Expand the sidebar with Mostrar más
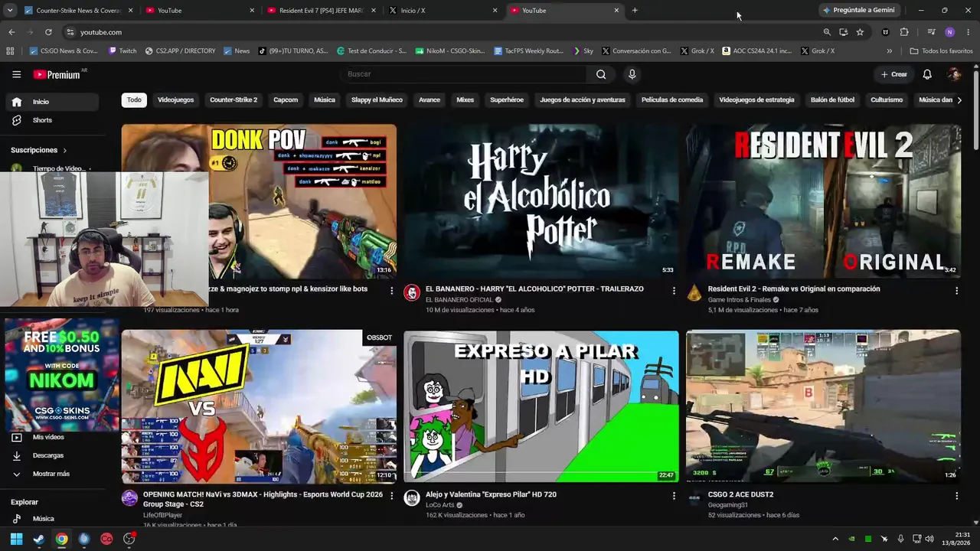The height and width of the screenshot is (551, 980). point(51,474)
